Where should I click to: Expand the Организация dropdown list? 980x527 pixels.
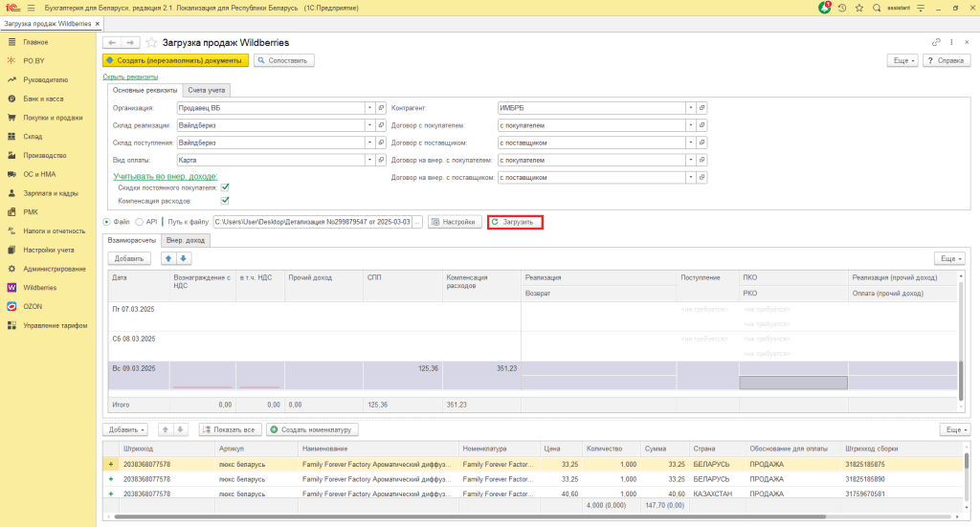(369, 108)
